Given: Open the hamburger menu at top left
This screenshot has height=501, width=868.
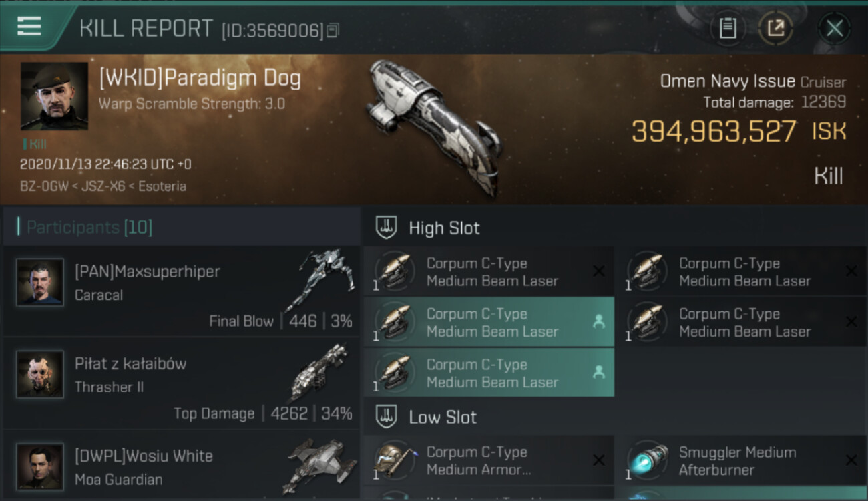Looking at the screenshot, I should coord(29,27).
